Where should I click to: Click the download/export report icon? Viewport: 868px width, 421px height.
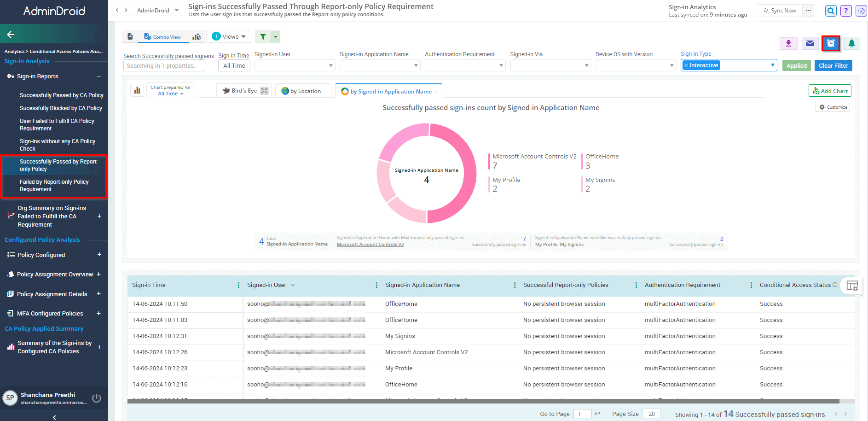point(788,43)
